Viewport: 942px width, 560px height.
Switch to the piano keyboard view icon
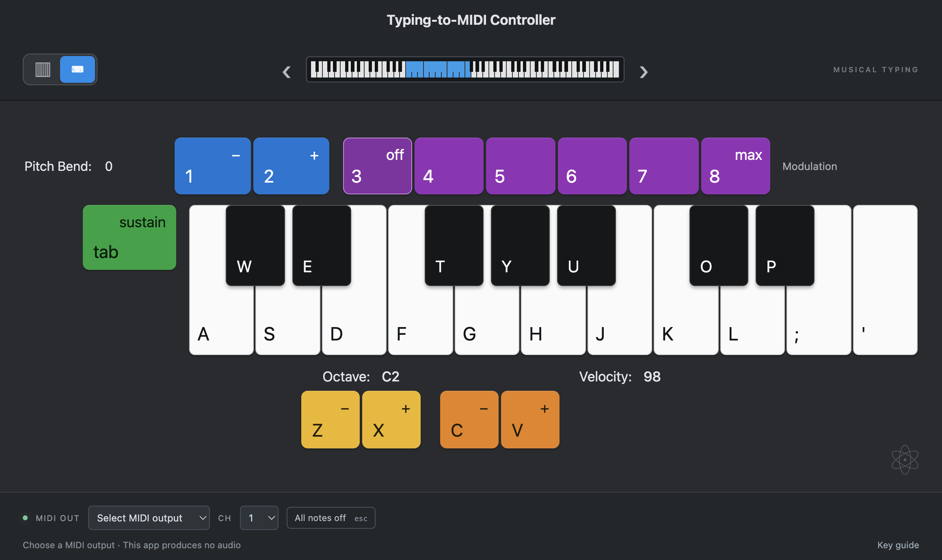(x=43, y=69)
